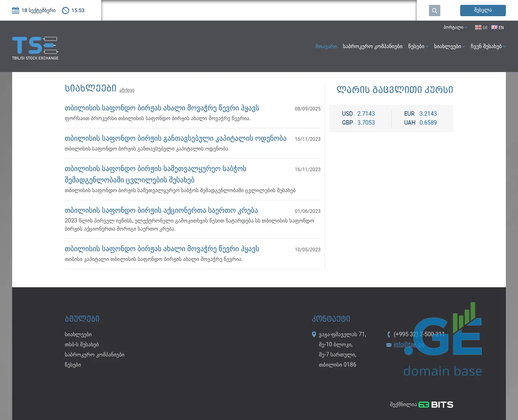
Task: Switch language to Georgian flag GE
Action: point(481,28)
